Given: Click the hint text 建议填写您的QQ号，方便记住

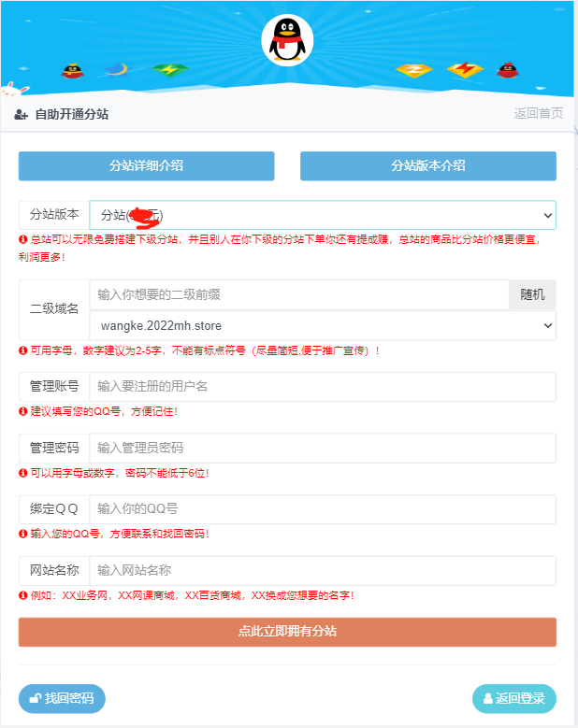Looking at the screenshot, I should coord(104,411).
